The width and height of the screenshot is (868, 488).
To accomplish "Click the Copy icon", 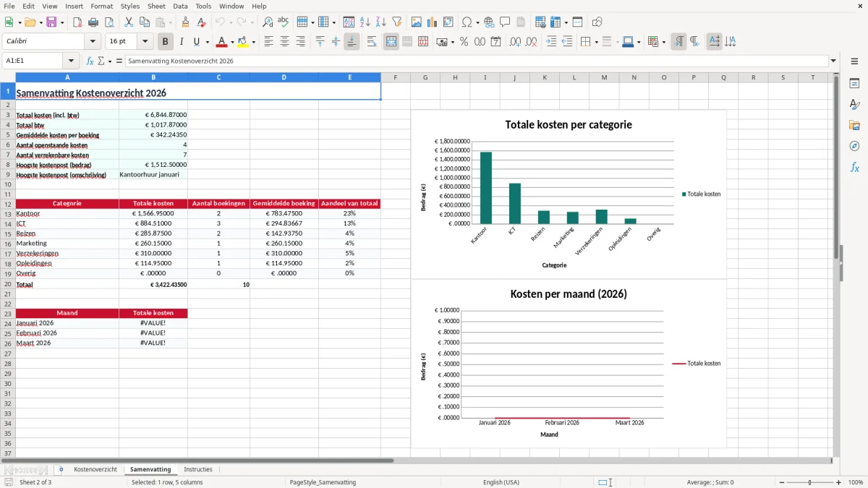I will click(145, 22).
